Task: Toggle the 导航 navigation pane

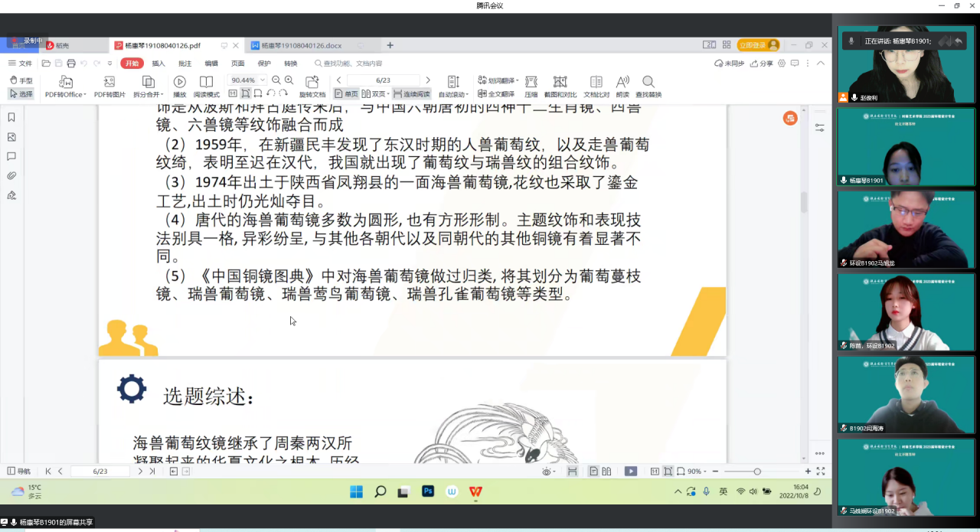Action: (x=19, y=472)
